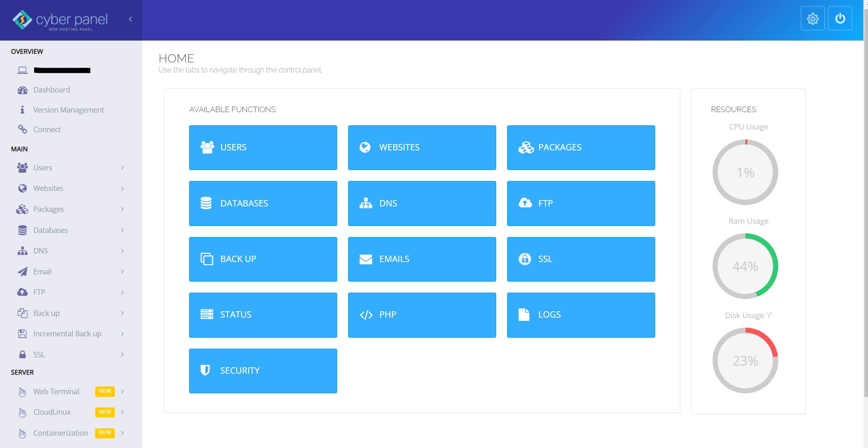The width and height of the screenshot is (868, 448).
Task: Open the CloudLinux menu item
Action: point(52,412)
